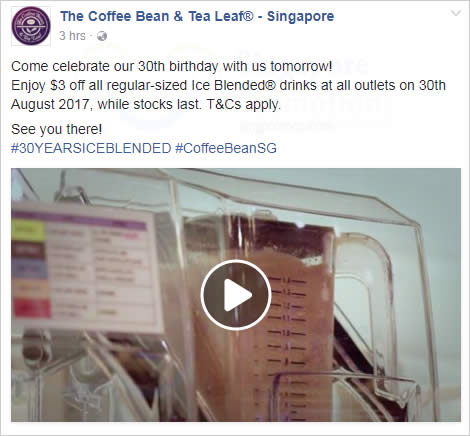Open The Coffee Bean & Tea Leaf page name
Screen dimensions: 470x436
pos(197,16)
